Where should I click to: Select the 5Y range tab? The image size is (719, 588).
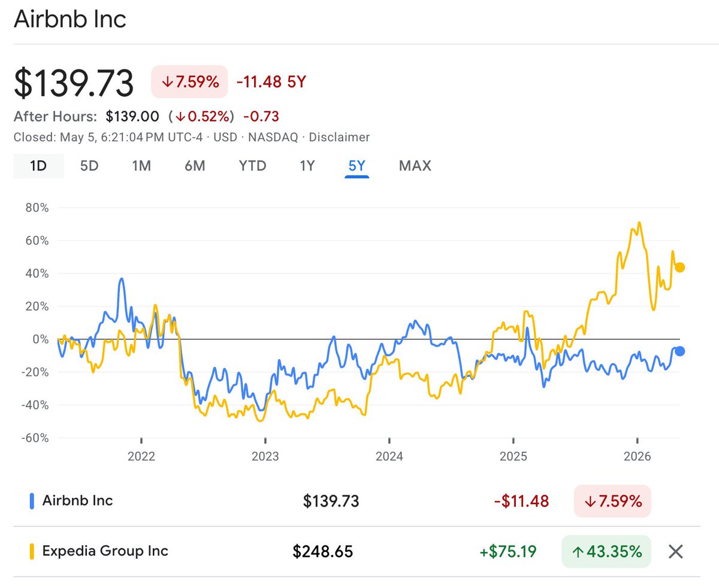[357, 165]
